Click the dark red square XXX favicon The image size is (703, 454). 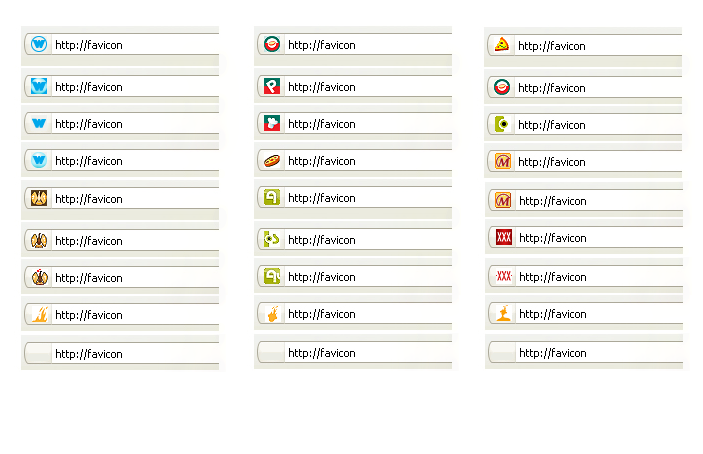[504, 238]
